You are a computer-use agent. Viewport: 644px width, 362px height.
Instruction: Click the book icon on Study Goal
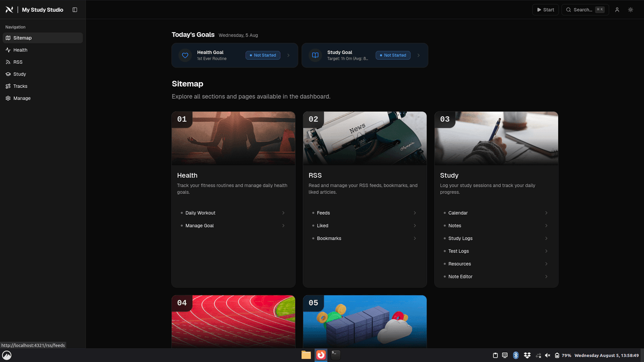316,55
